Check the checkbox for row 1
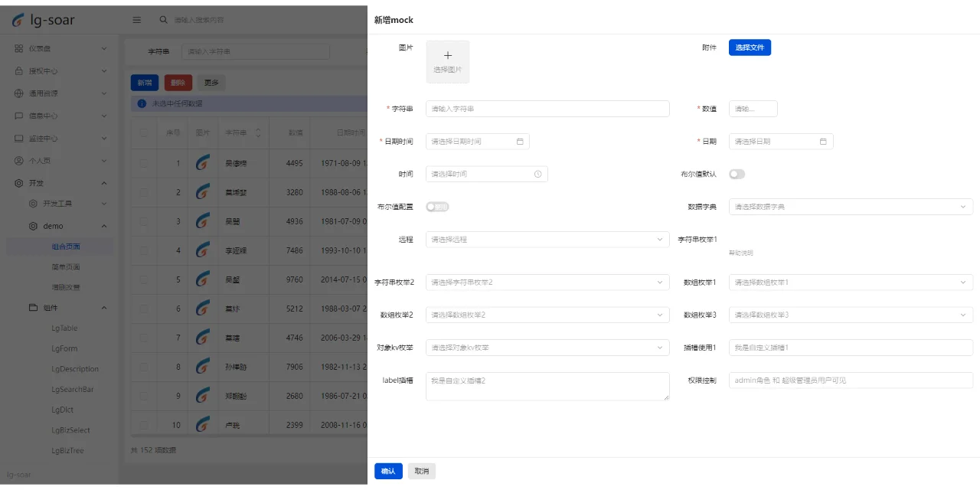 [x=143, y=163]
